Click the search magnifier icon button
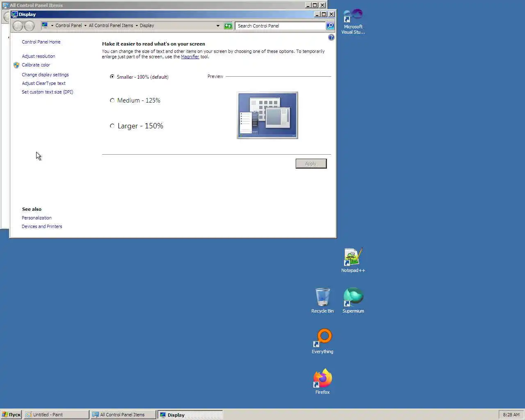The image size is (525, 420). (330, 26)
